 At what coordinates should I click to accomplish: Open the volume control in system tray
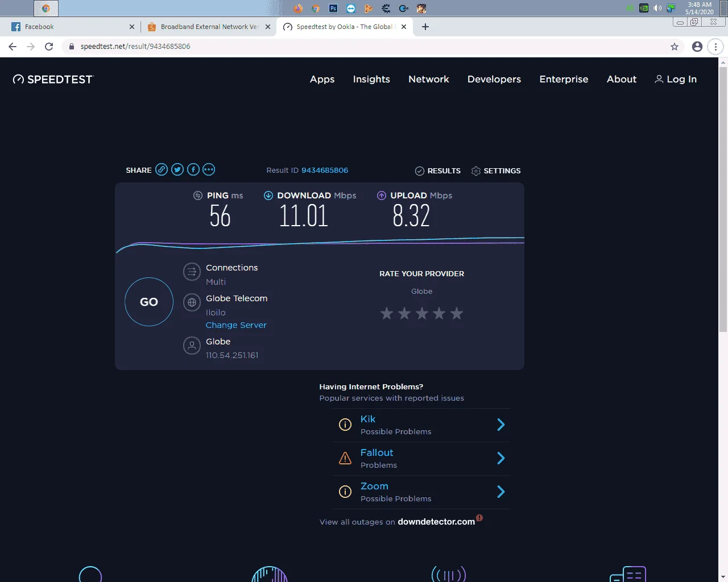pyautogui.click(x=657, y=8)
